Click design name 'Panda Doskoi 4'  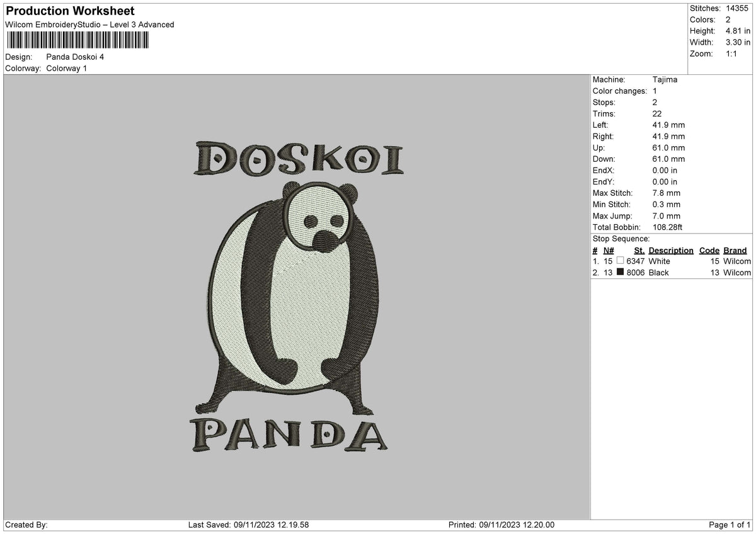coord(76,57)
